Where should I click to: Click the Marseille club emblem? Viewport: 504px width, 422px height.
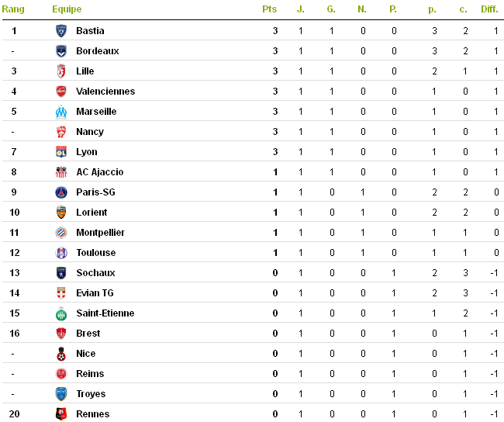click(x=61, y=112)
